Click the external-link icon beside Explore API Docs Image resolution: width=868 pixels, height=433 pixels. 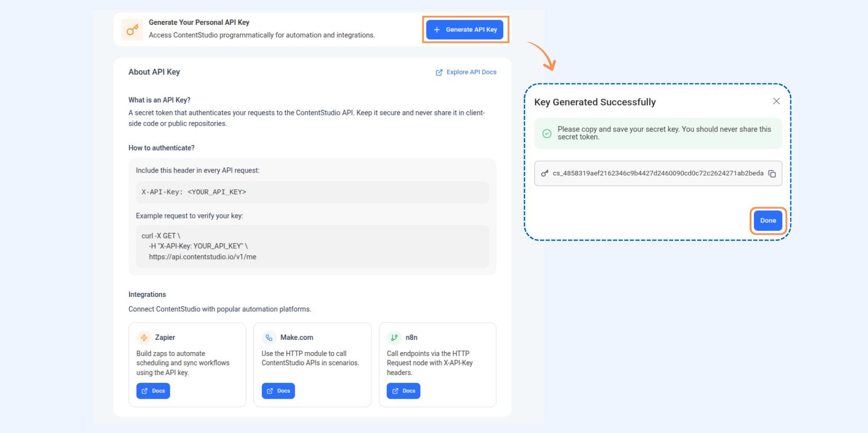click(x=439, y=72)
